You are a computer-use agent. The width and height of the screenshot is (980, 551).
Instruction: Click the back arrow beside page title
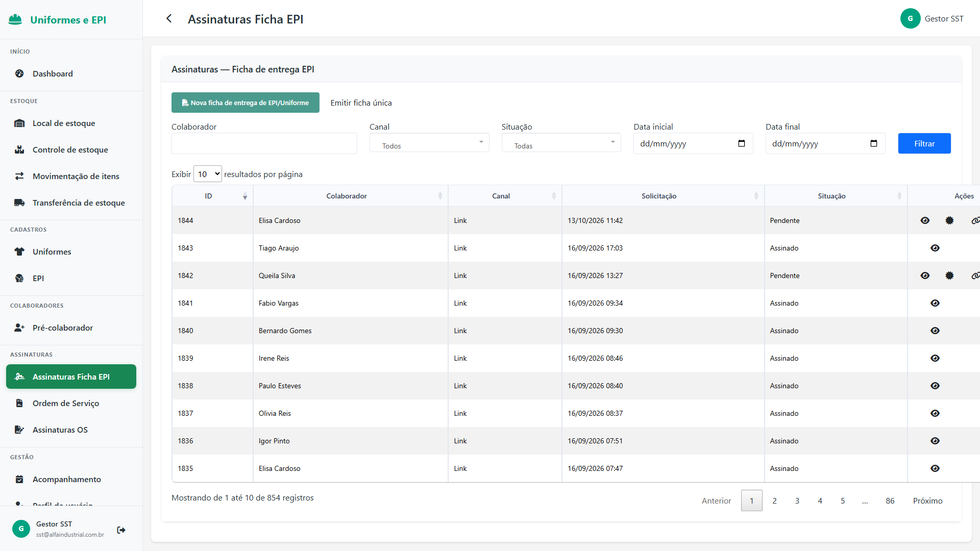(169, 19)
